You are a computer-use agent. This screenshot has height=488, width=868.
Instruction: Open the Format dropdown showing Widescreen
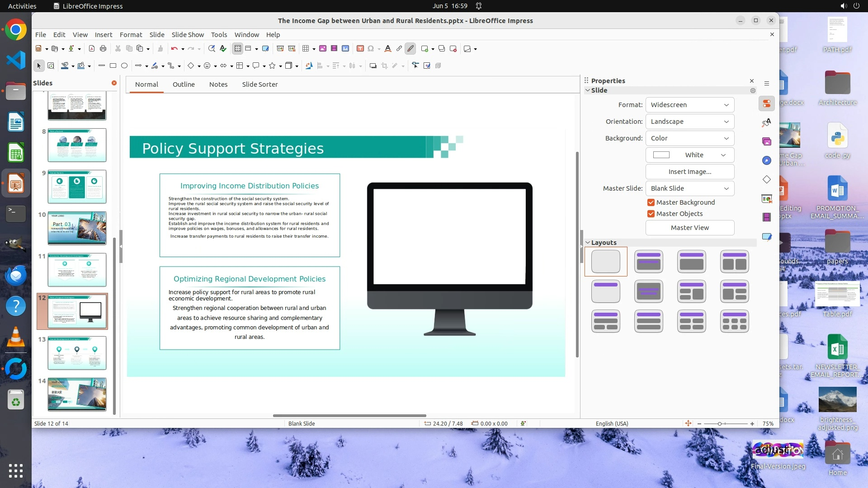click(x=689, y=105)
